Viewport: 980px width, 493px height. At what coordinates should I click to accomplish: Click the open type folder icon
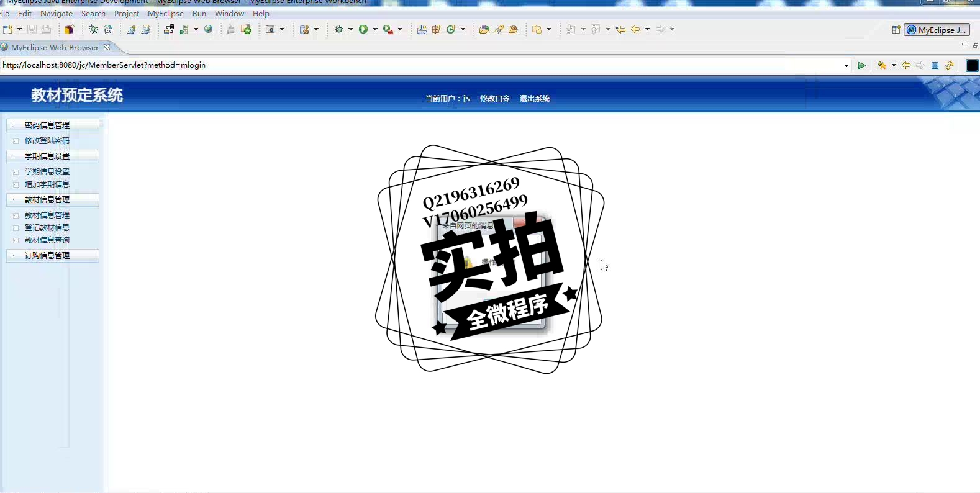pos(484,29)
